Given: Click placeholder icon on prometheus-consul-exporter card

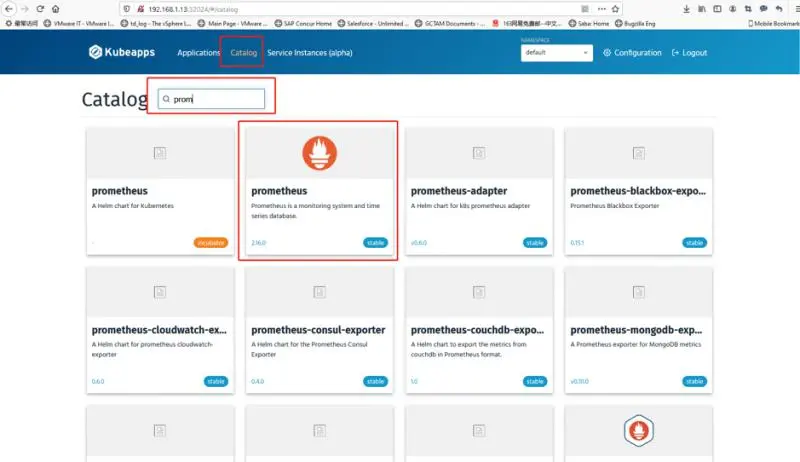Looking at the screenshot, I should click(x=319, y=292).
